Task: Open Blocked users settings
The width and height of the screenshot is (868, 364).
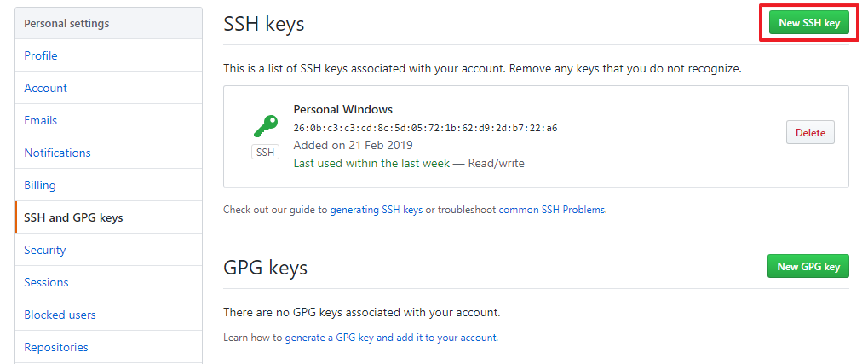Action: [60, 315]
